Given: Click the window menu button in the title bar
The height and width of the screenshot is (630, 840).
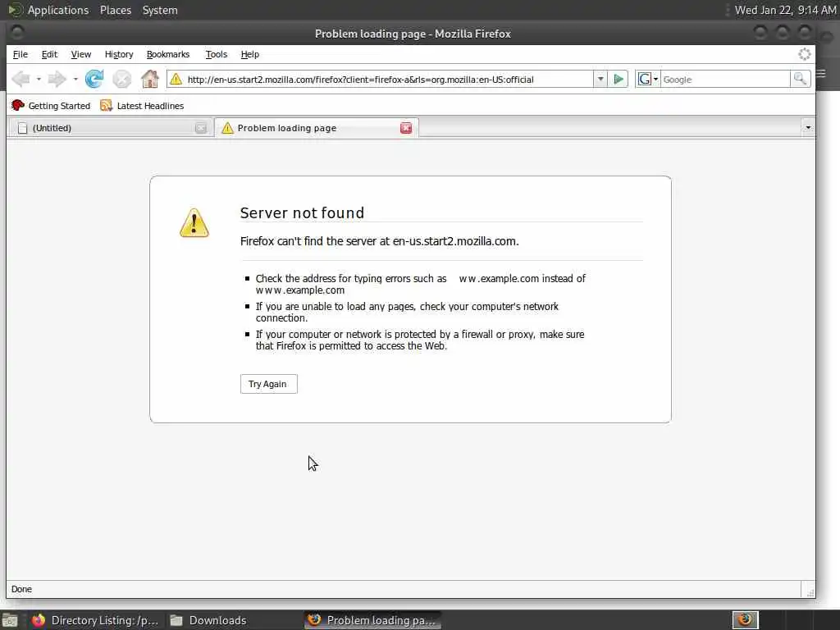Looking at the screenshot, I should click(x=16, y=33).
